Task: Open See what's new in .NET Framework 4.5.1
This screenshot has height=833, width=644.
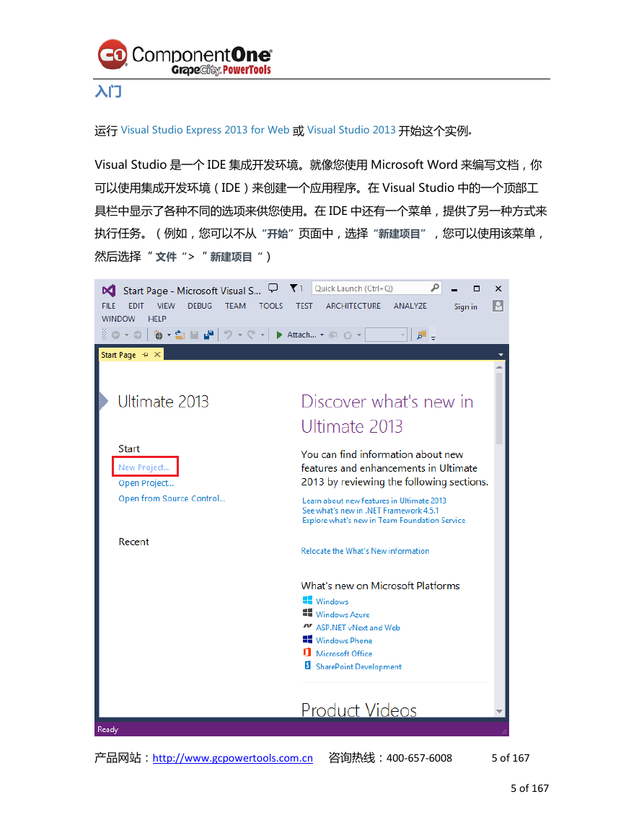Action: coord(371,511)
